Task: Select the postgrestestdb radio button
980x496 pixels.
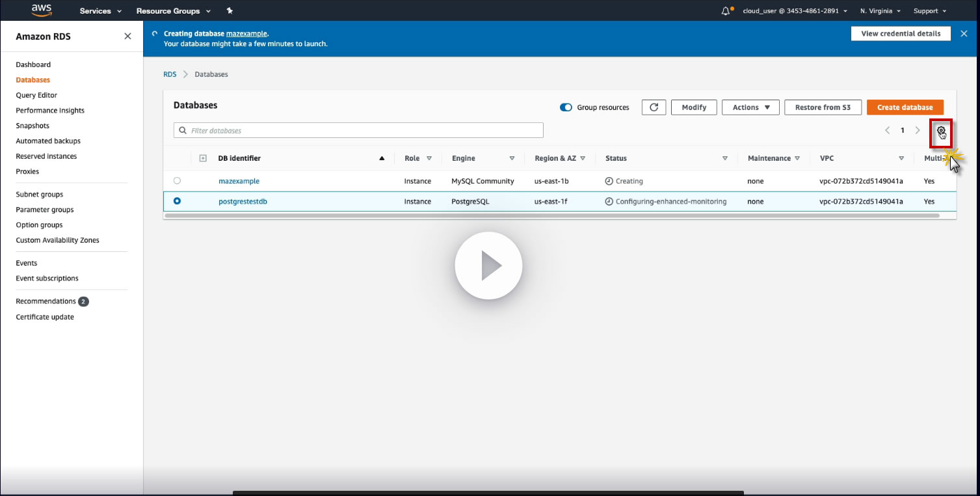Action: (177, 201)
